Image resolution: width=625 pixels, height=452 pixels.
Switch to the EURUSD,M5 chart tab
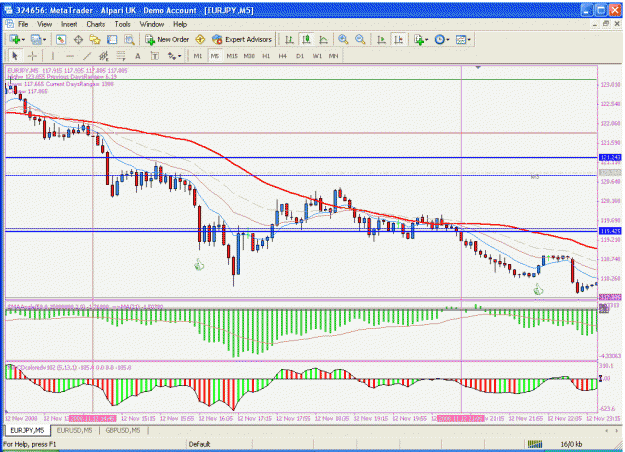tap(75, 430)
